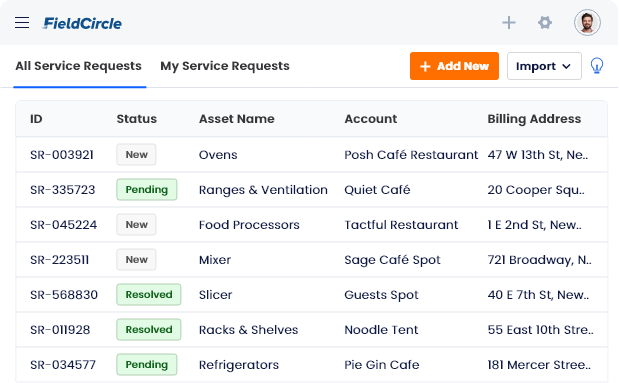This screenshot has width=619, height=383.
Task: Sort by ID column header
Action: [36, 119]
